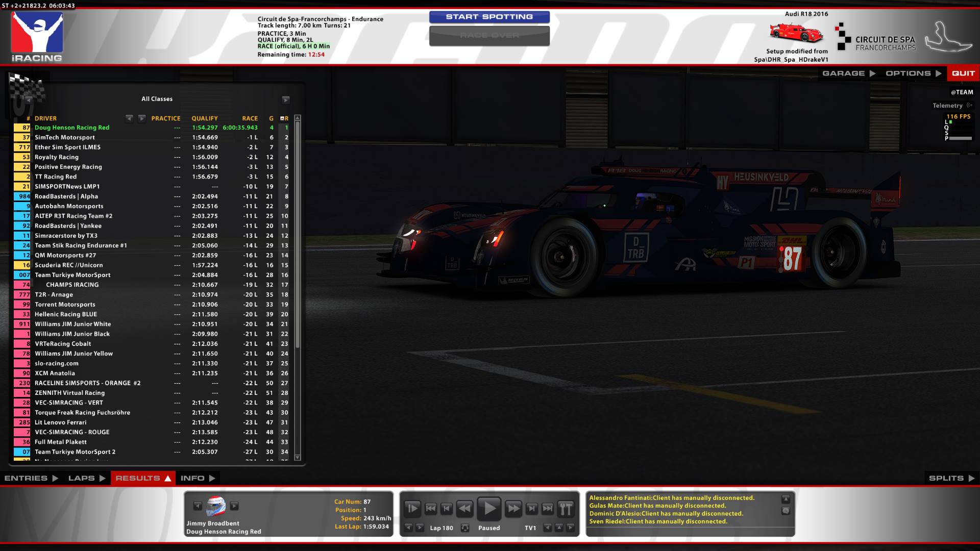Viewport: 980px width, 551px height.
Task: Click the QUIT button
Action: [x=963, y=73]
